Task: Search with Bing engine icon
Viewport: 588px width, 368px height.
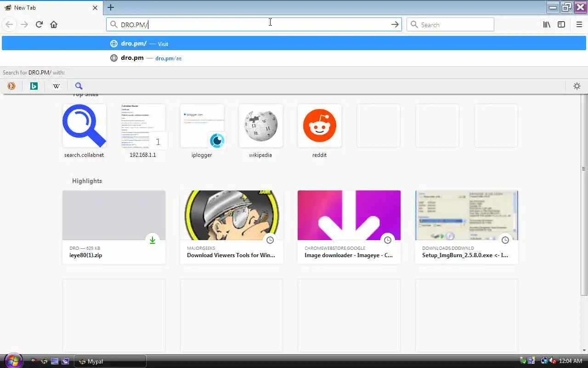Action: pos(34,86)
